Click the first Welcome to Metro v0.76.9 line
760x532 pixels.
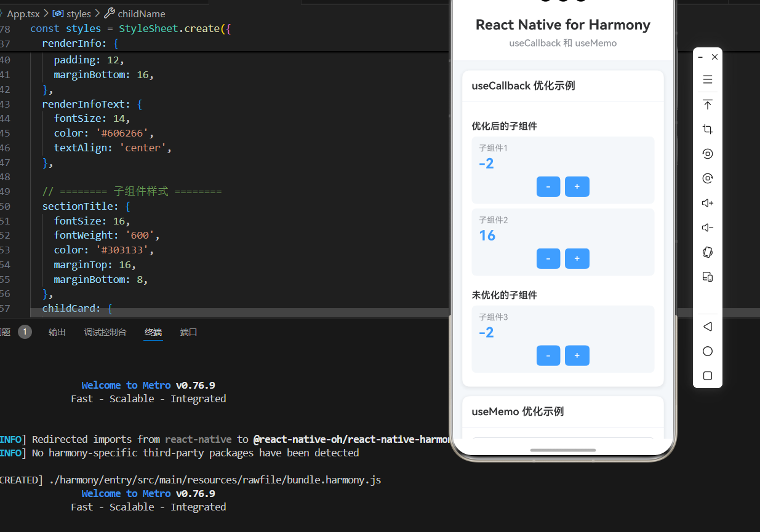(148, 385)
